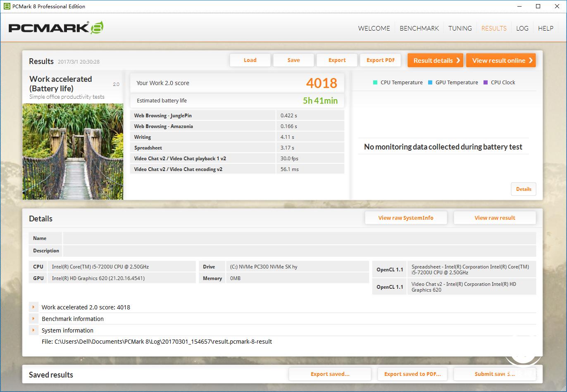567x392 pixels.
Task: Open the LOG page
Action: pos(522,28)
